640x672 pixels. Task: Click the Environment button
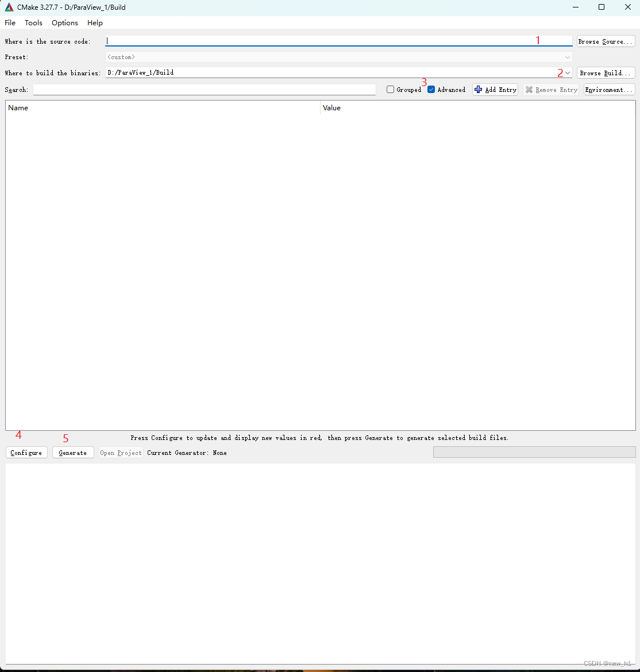point(609,90)
